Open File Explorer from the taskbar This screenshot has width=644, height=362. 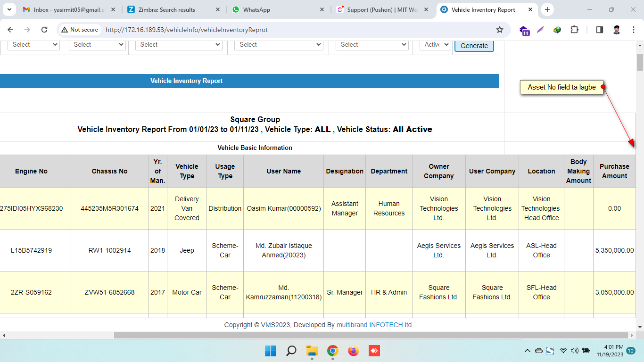(x=312, y=351)
